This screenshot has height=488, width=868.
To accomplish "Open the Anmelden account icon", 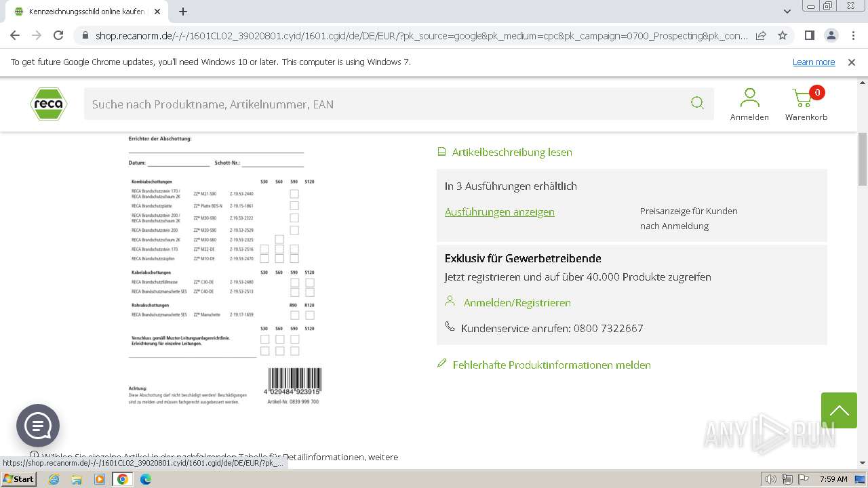I will pos(749,104).
